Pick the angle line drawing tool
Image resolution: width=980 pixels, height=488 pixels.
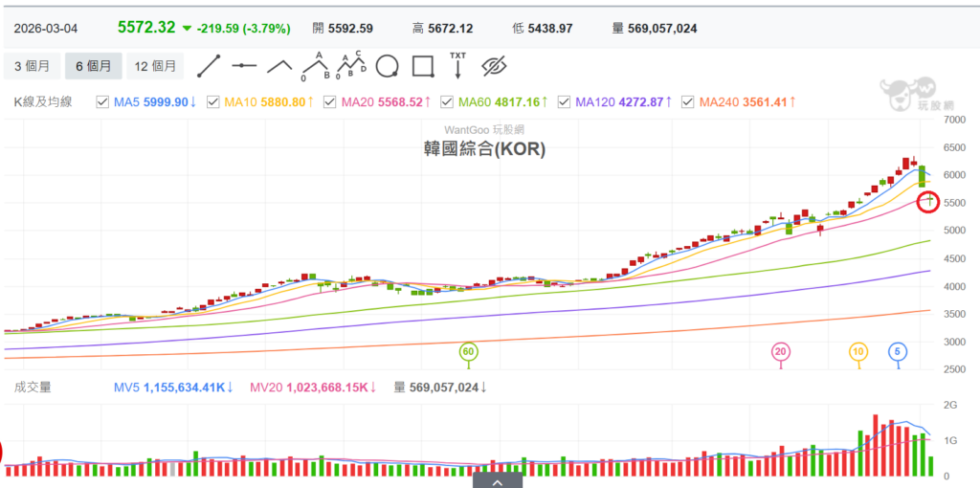279,66
